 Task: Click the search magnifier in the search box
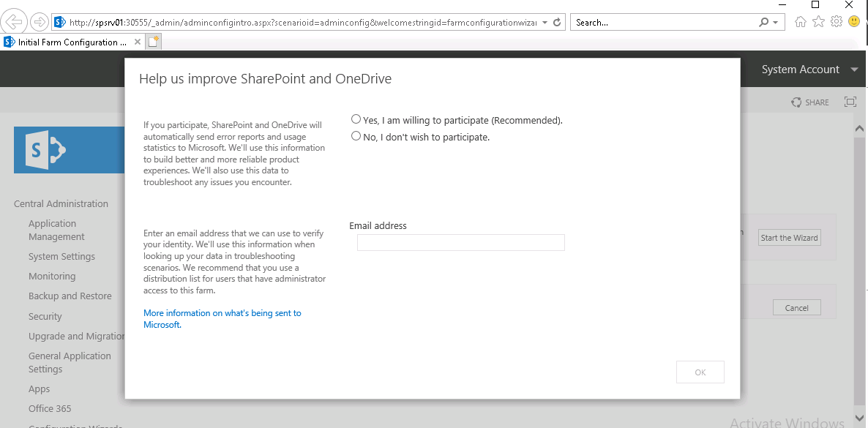pyautogui.click(x=762, y=22)
